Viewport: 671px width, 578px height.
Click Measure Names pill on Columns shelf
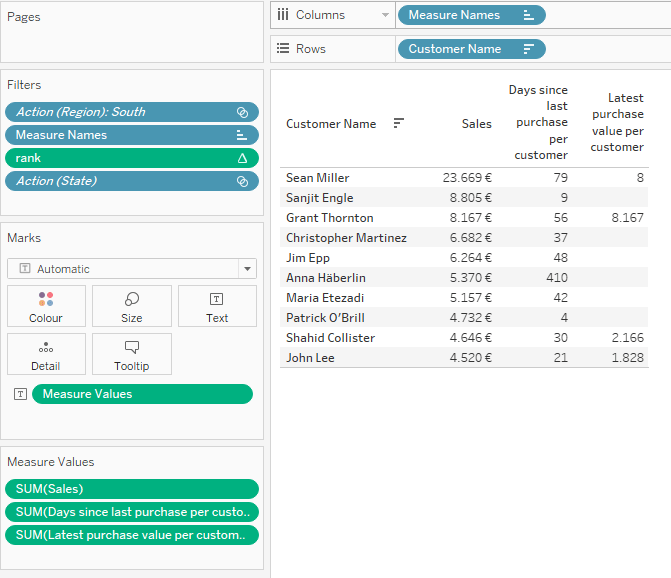tap(460, 15)
